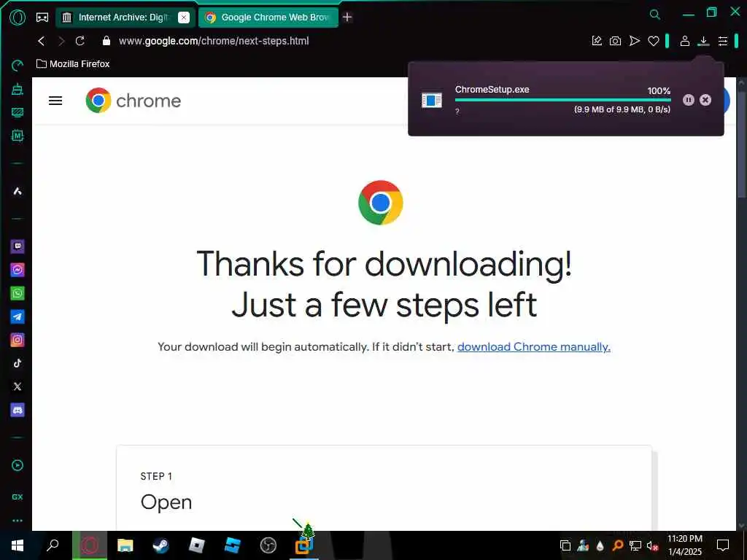Open Telegram in the sidebar
The image size is (747, 560).
click(18, 316)
